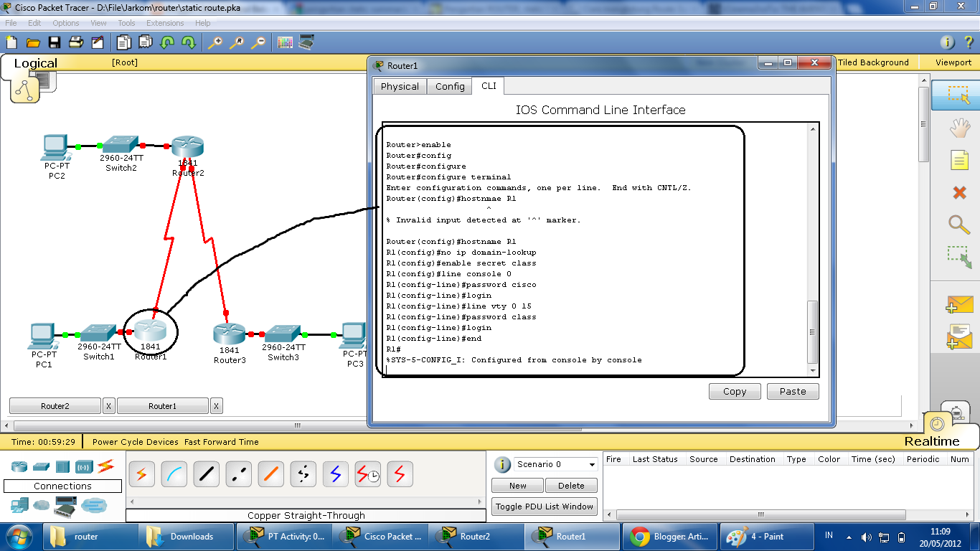Viewport: 980px width, 551px height.
Task: Open the Options menu
Action: click(66, 23)
